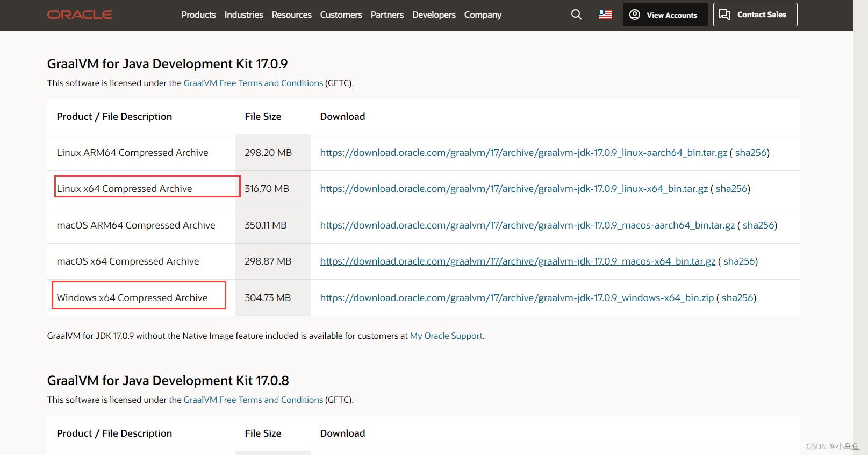The image size is (868, 455).
Task: Download linux-x64 tar.gz archive link
Action: point(514,189)
